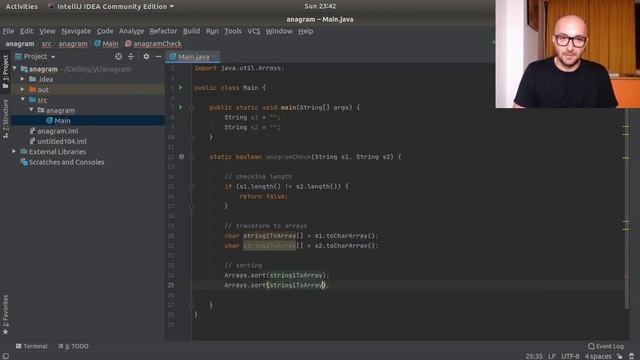Screen dimensions: 640x360
Task: Open the TODO tool window
Action: [x=73, y=346]
